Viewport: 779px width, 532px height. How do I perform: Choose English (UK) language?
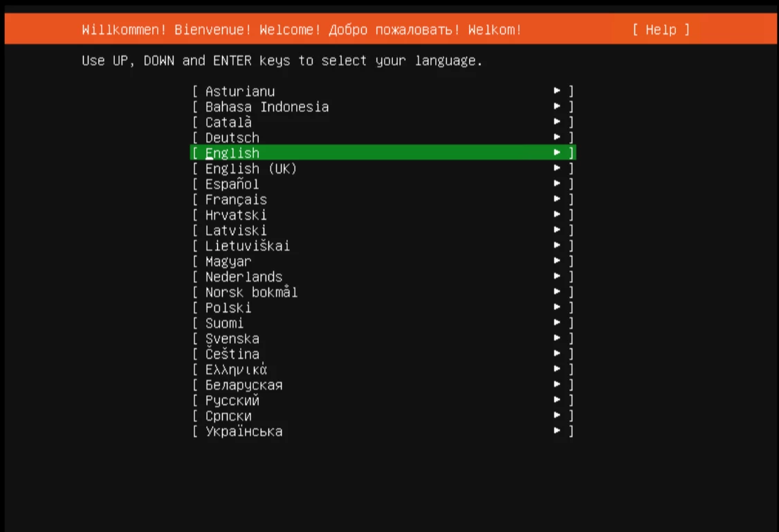tap(383, 168)
